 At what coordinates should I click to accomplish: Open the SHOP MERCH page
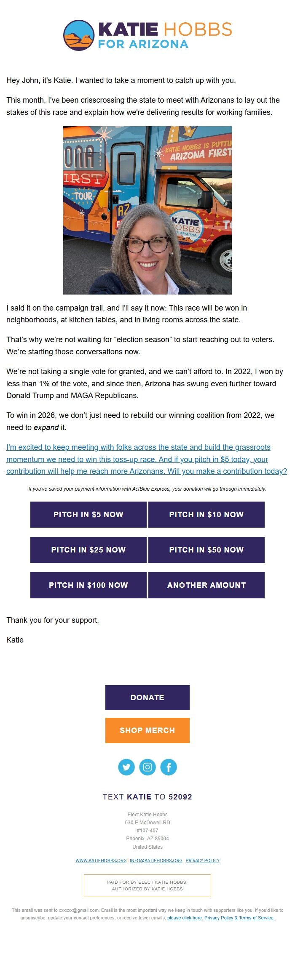click(x=147, y=730)
